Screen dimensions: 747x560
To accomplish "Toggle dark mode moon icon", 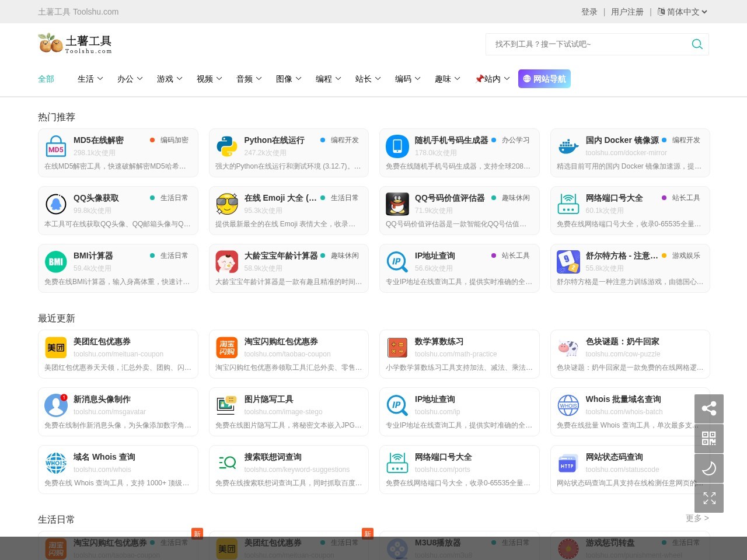I will (709, 468).
